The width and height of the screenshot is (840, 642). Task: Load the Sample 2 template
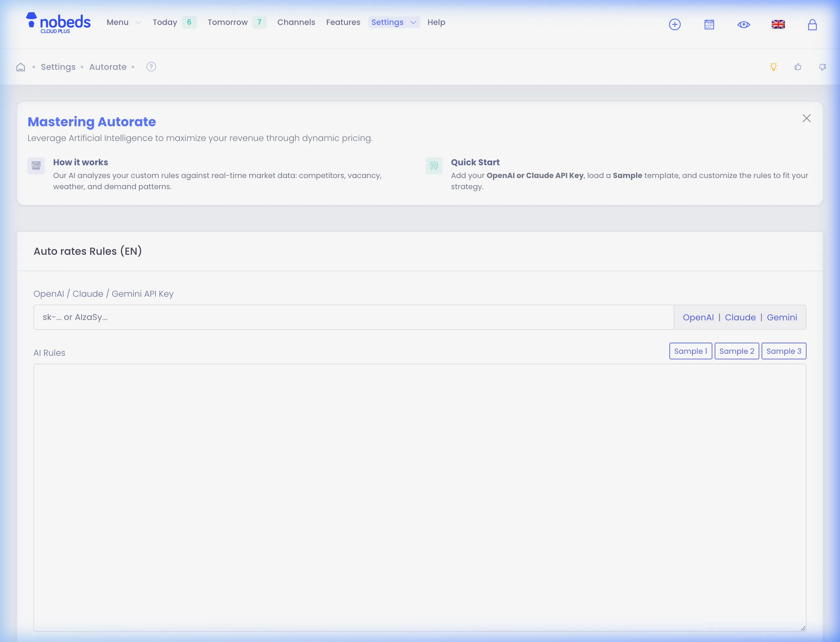pos(736,351)
